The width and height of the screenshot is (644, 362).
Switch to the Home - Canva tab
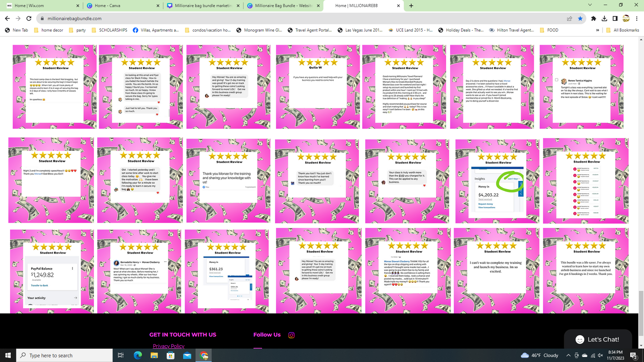(x=121, y=6)
